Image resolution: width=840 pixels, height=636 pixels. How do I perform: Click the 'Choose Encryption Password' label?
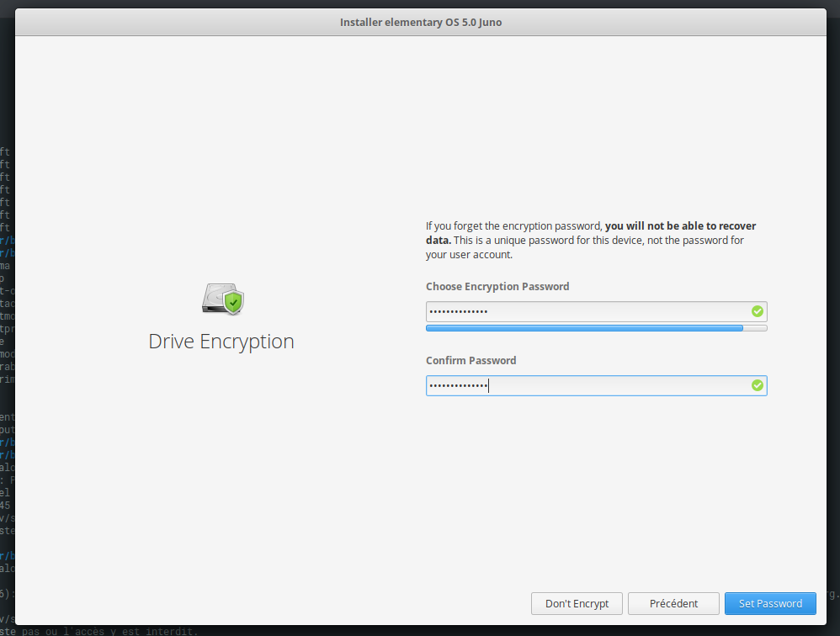497,286
